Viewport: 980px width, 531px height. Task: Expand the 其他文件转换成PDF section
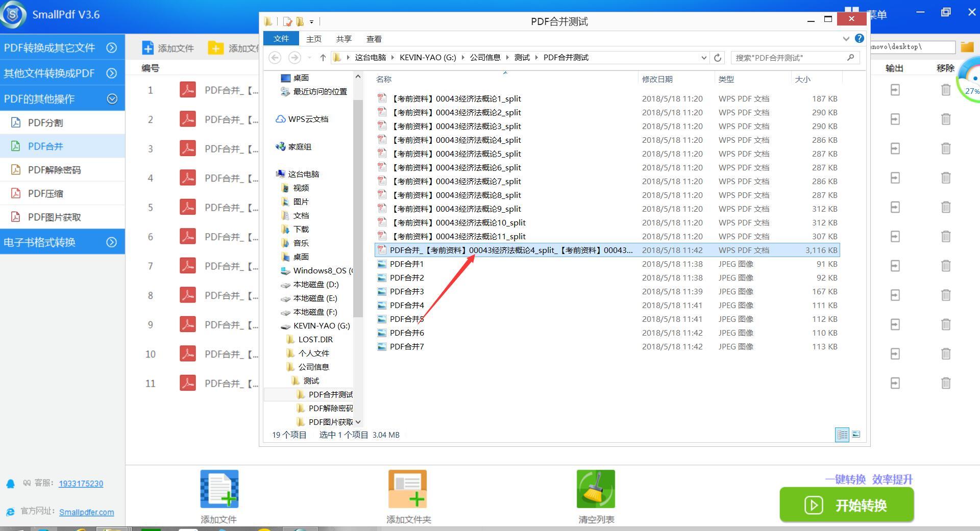(x=111, y=73)
